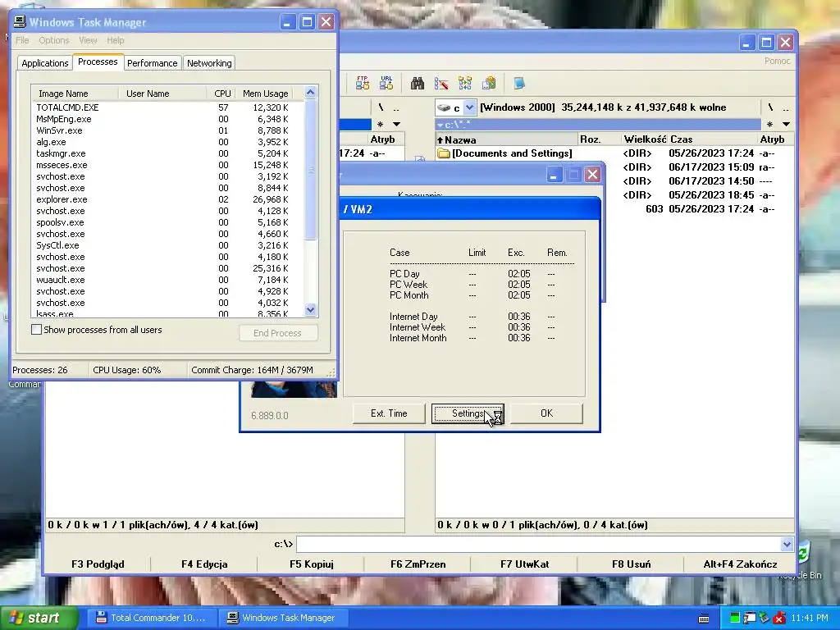Click into the c:\> command line field
This screenshot has height=630, width=840.
click(538, 545)
